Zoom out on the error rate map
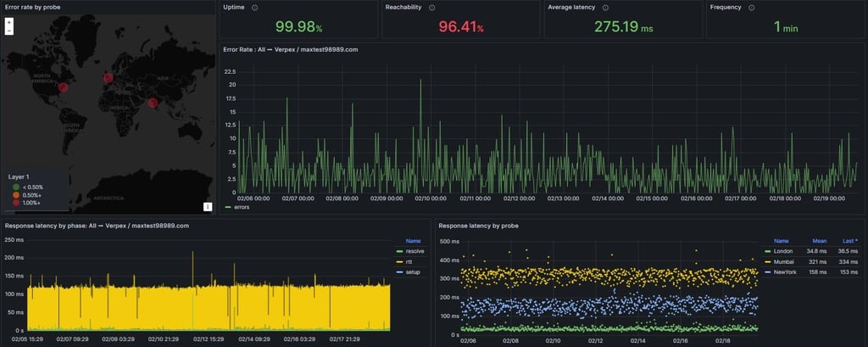The image size is (868, 347). point(8,31)
